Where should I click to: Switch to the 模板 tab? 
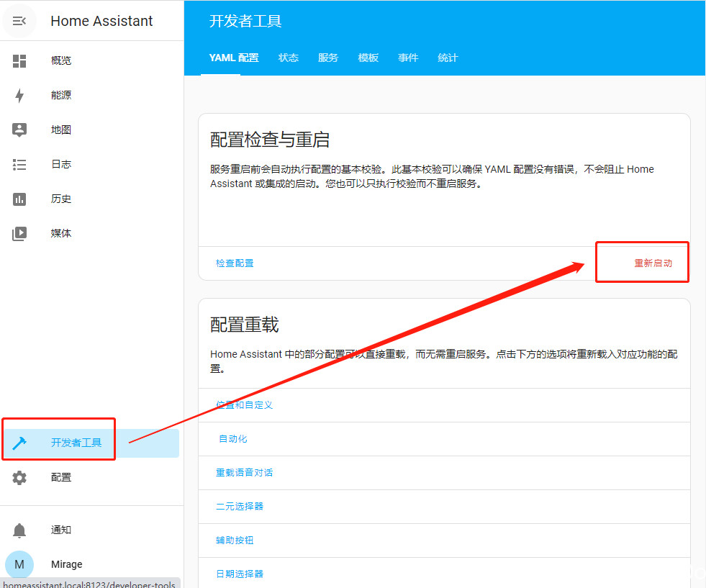click(368, 58)
